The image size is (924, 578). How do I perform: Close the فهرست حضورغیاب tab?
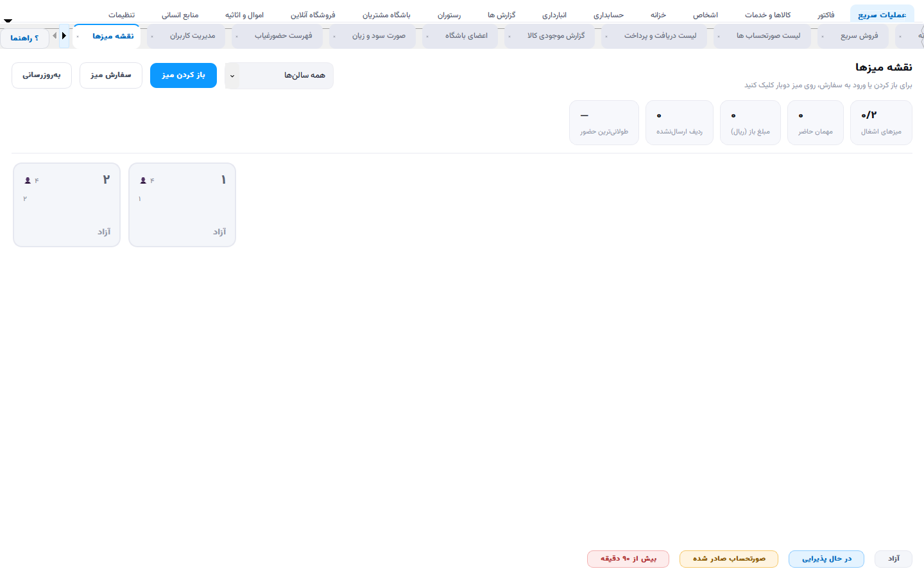click(x=236, y=37)
